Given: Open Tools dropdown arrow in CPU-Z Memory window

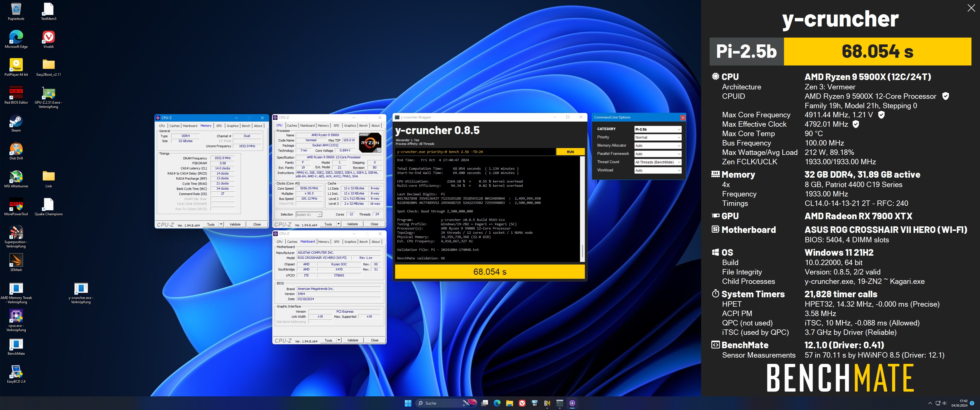Looking at the screenshot, I should [x=221, y=224].
